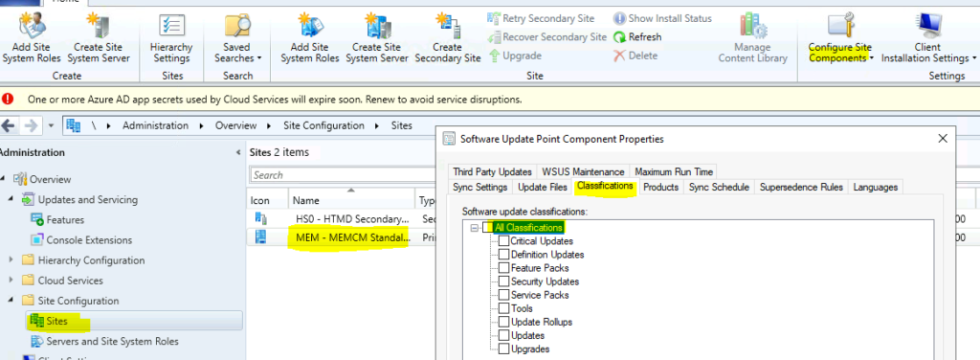Expand Hierarchy Configuration folder

11,260
